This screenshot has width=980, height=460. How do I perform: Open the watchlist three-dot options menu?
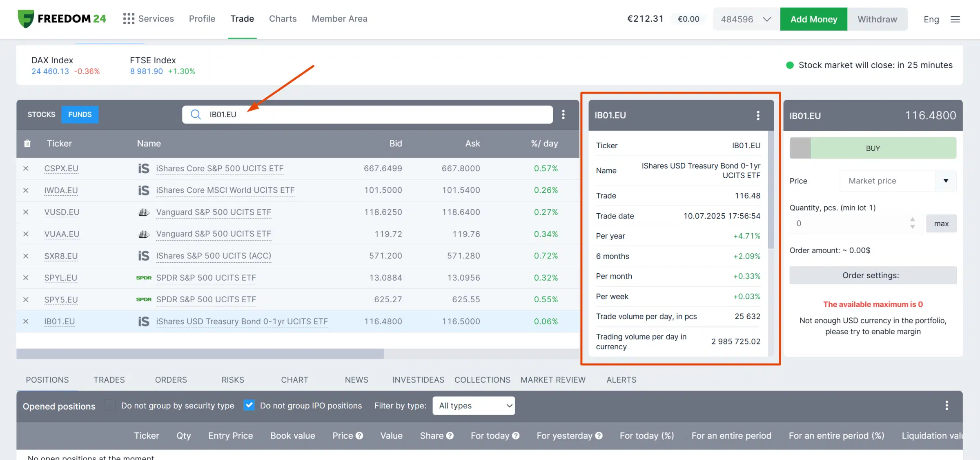[x=563, y=114]
